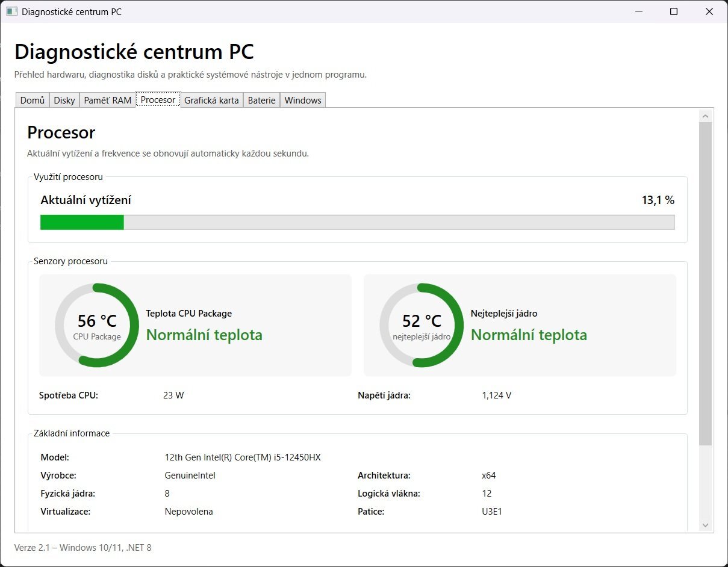Screen dimensions: 728x567
Task: Click the Fyzická jádra value 8
Action: pyautogui.click(x=167, y=494)
